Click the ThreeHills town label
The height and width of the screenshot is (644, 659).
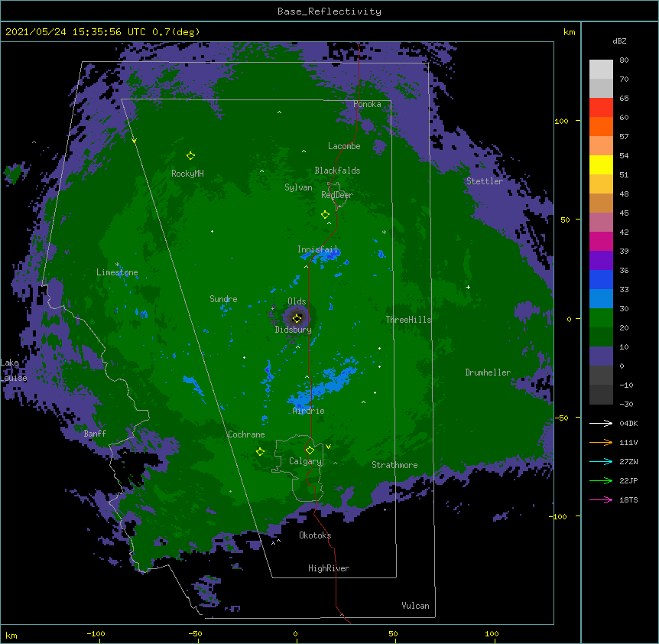point(409,320)
